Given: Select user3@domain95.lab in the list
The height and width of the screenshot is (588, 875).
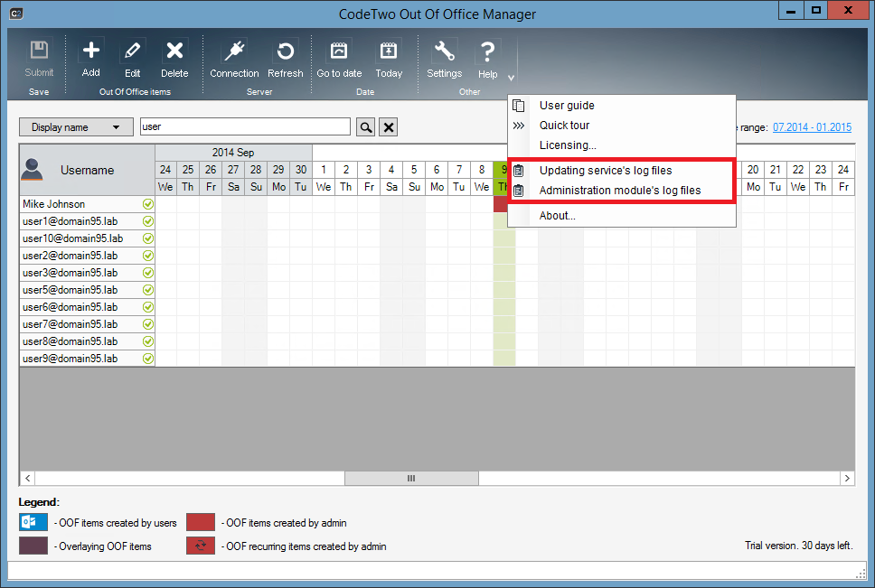Looking at the screenshot, I should 87,273.
